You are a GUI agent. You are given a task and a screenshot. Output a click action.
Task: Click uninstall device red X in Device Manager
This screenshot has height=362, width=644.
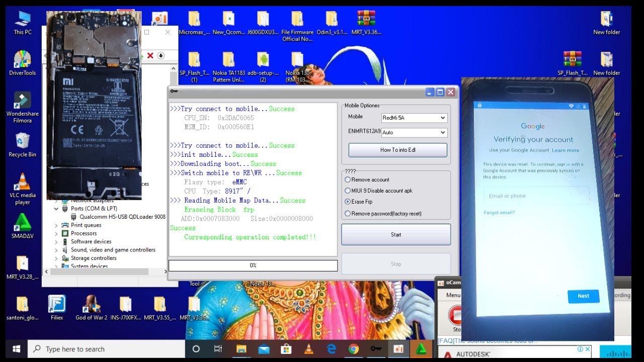coord(150,55)
